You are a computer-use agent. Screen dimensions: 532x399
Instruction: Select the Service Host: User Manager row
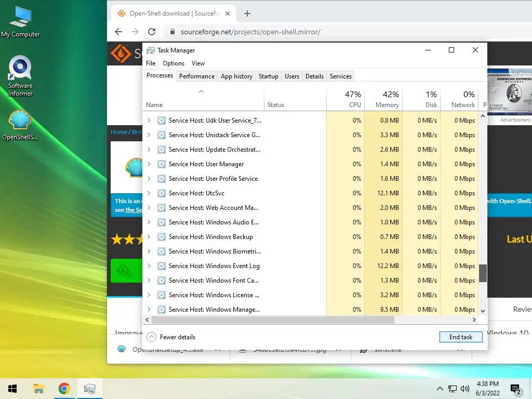coord(311,164)
